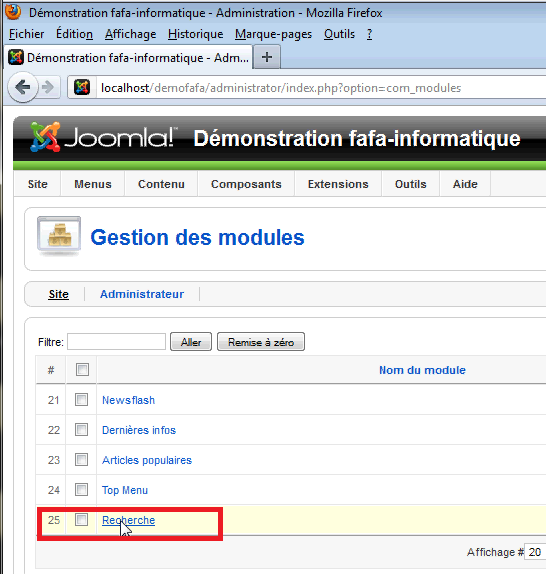Viewport: 546px width, 574px height.
Task: Check the Articles populaires module checkbox
Action: pos(82,459)
